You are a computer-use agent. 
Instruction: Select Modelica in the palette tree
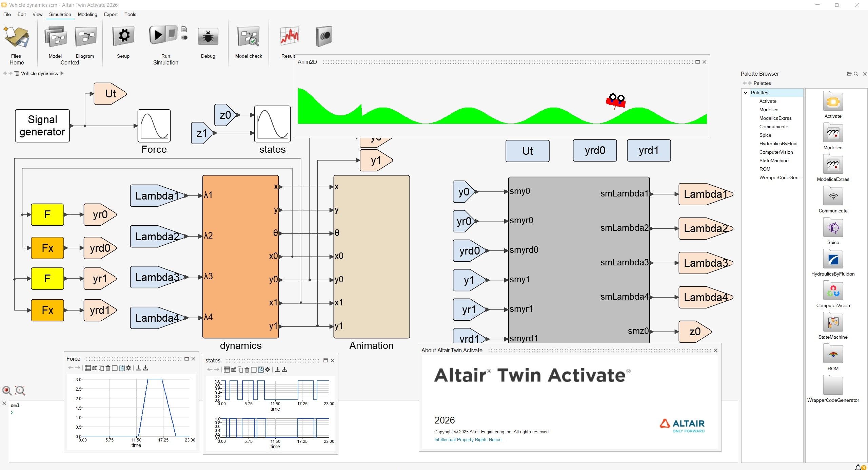pyautogui.click(x=769, y=109)
